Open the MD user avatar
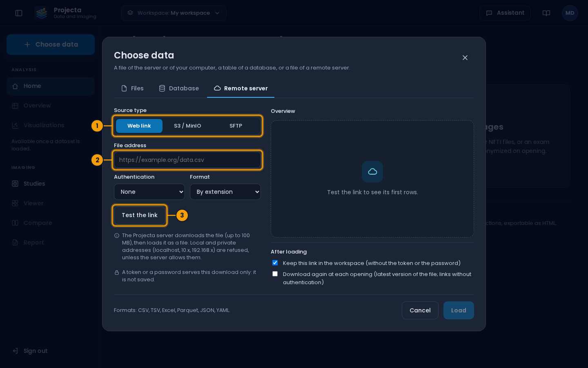Image resolution: width=588 pixels, height=368 pixels. coord(570,13)
